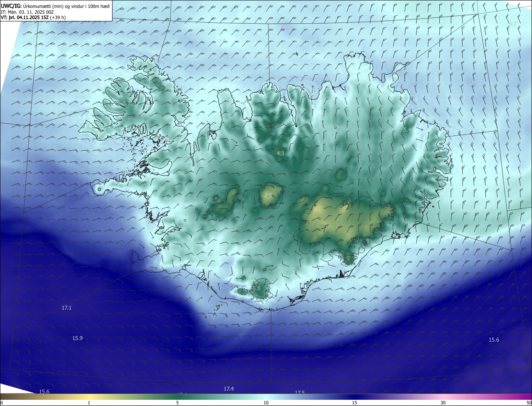532x406 pixels.
Task: Click the 17.1 value southwest of Iceland
Action: pos(66,308)
